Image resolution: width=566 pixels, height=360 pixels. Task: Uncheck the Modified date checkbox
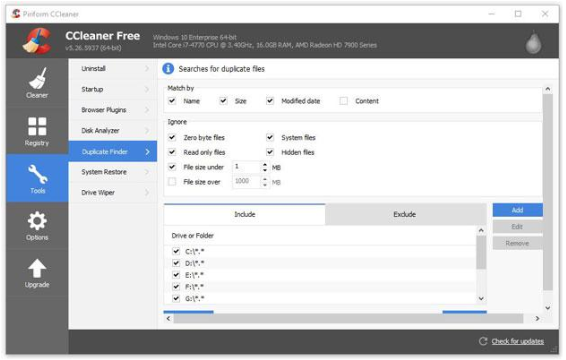pos(270,101)
